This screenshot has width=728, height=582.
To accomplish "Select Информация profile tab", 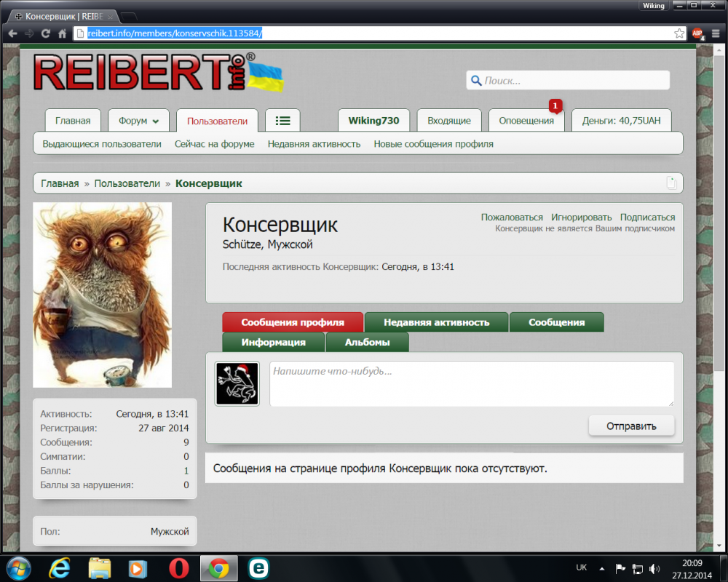I will 274,342.
